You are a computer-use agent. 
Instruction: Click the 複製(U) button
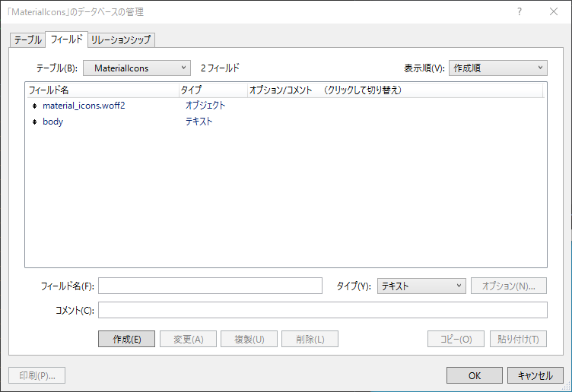click(249, 339)
